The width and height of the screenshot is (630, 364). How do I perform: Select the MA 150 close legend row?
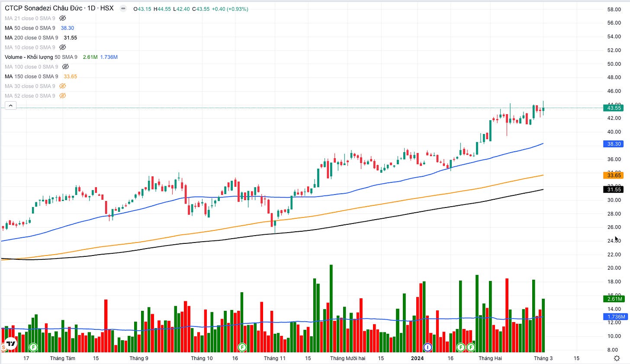(41, 77)
